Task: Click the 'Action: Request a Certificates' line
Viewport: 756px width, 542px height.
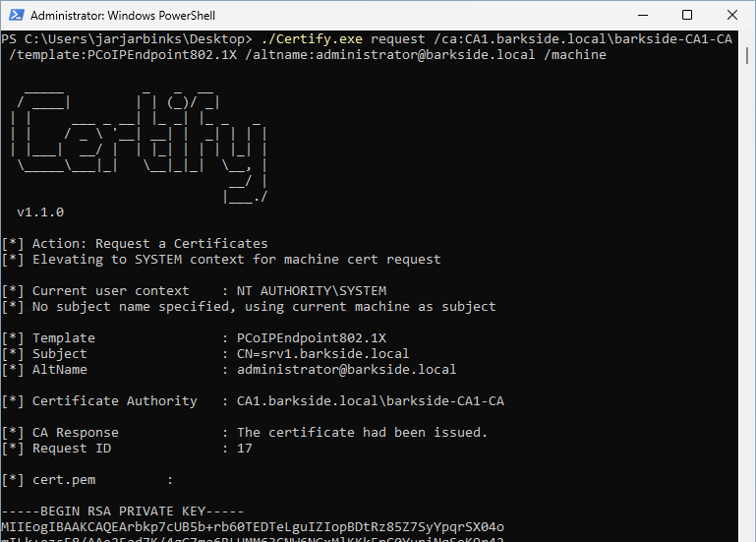Action: [x=149, y=243]
